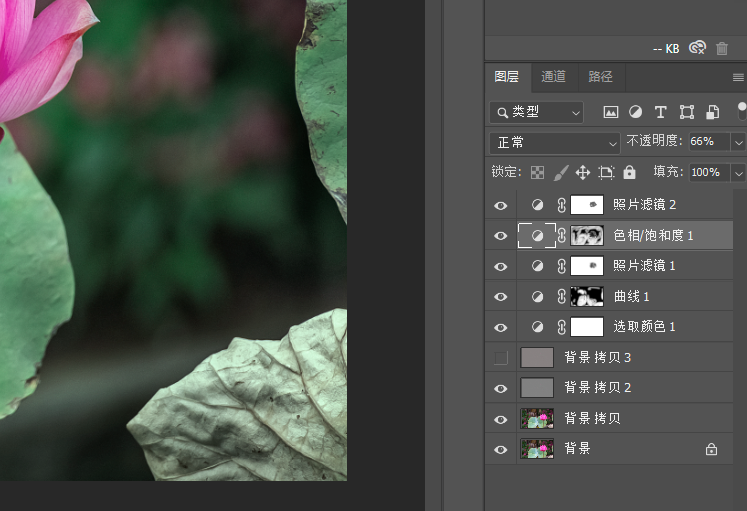Show the hidden 背景 拷贝 3 layer
This screenshot has height=511, width=747.
click(x=501, y=358)
